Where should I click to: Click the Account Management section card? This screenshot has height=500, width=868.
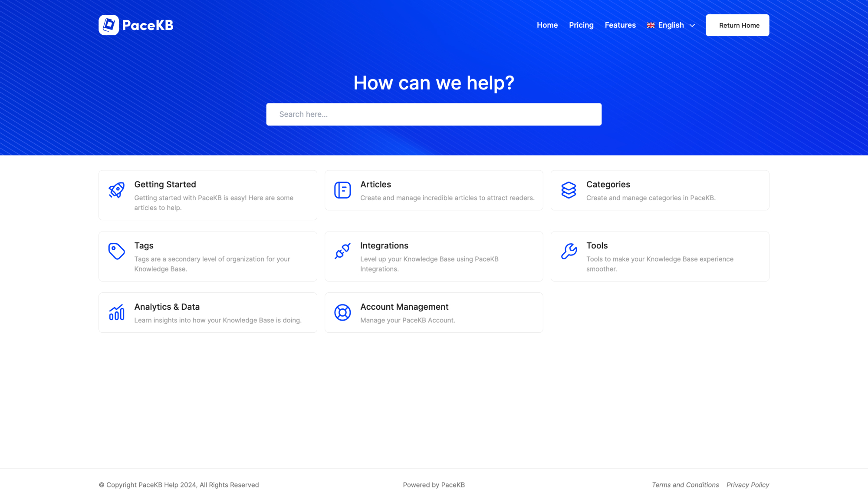pyautogui.click(x=434, y=313)
